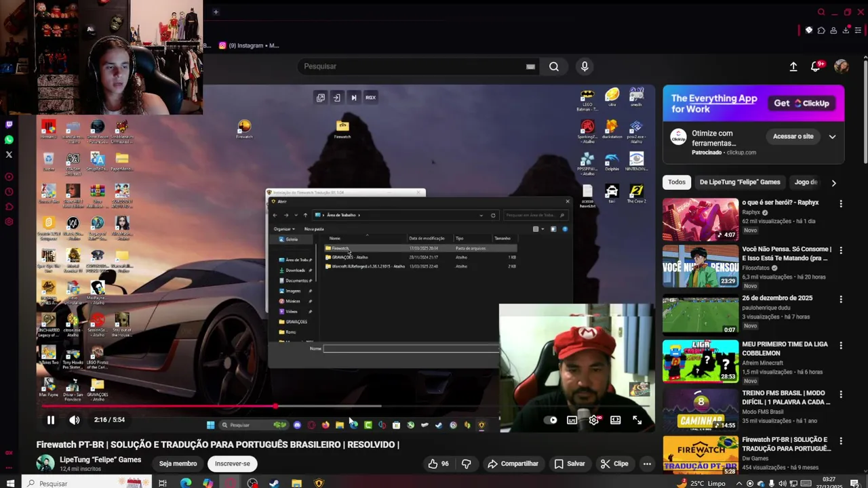Screen dimensions: 868x488
Task: Open the Raphyx hero video thumbnail
Action: point(701,220)
